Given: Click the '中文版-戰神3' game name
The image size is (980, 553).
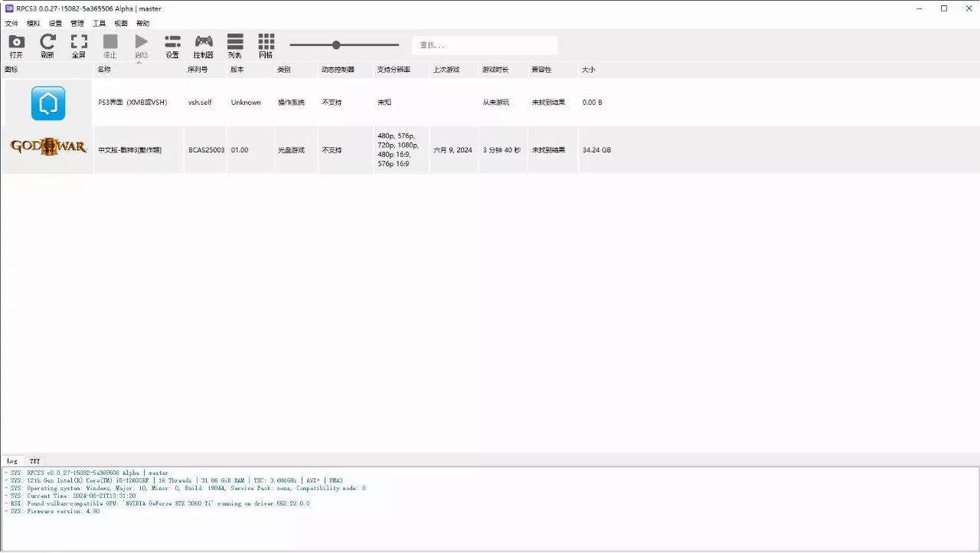Looking at the screenshot, I should pyautogui.click(x=129, y=150).
